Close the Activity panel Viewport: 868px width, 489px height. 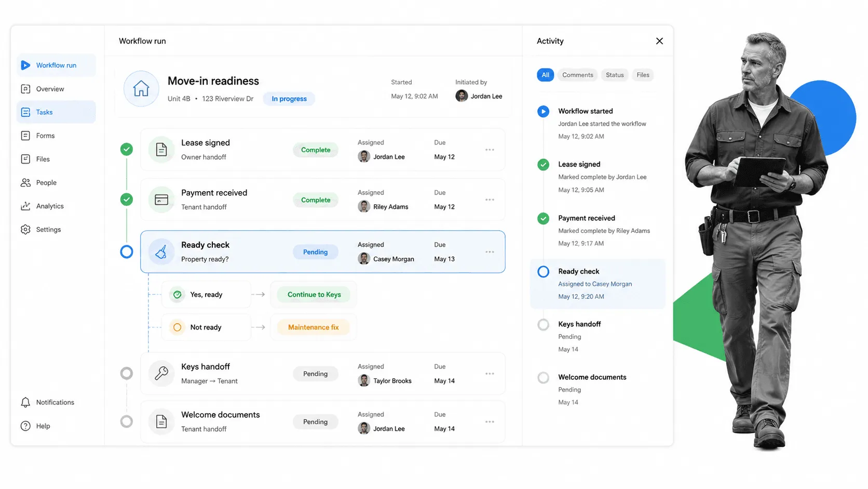[x=659, y=41]
